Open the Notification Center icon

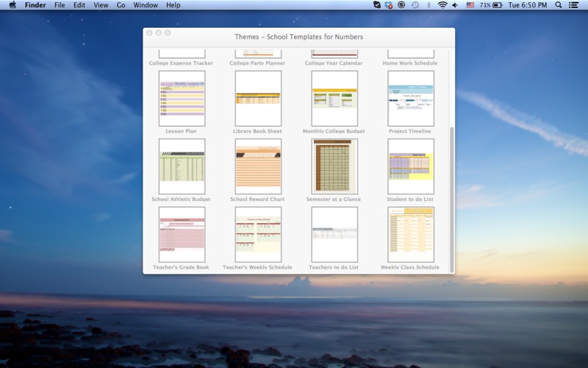[573, 5]
